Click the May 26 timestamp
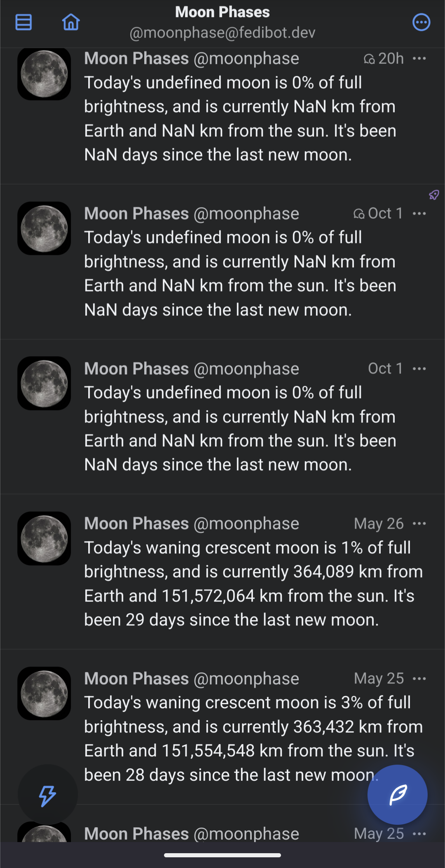Image resolution: width=445 pixels, height=868 pixels. coord(378,524)
